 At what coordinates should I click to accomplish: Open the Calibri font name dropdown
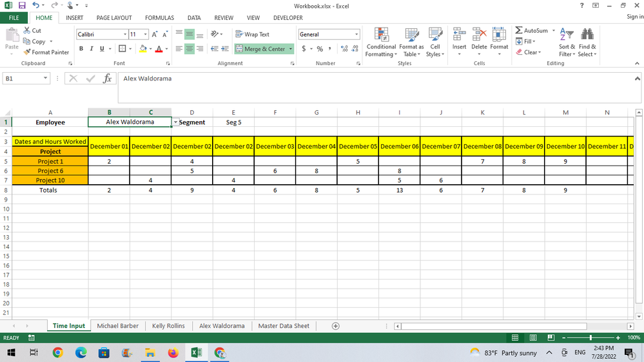[x=125, y=35]
